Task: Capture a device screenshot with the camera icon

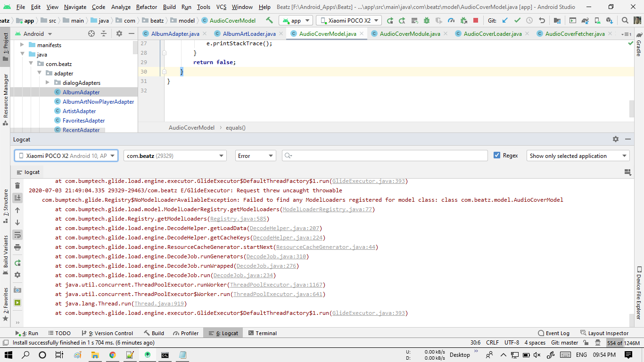Action: coord(17,291)
